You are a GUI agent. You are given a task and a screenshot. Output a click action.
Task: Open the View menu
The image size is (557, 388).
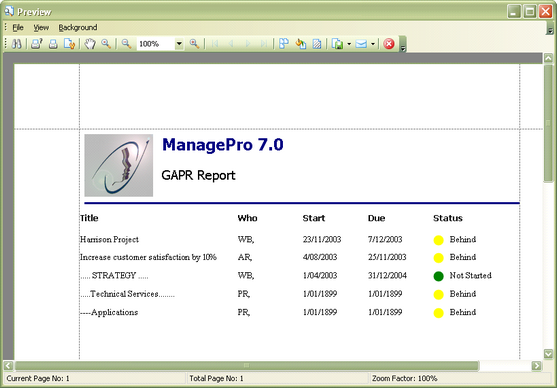pos(41,27)
